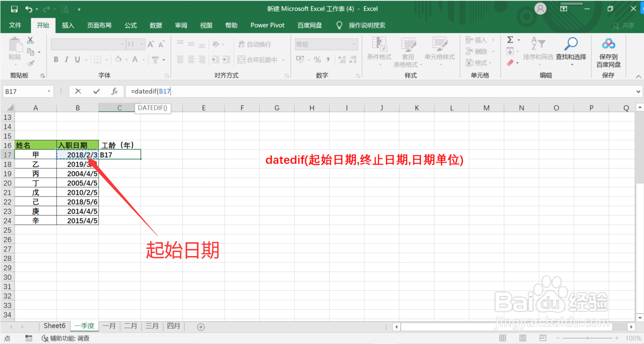Open the font size dropdown
The width and height of the screenshot is (644, 344).
click(142, 44)
